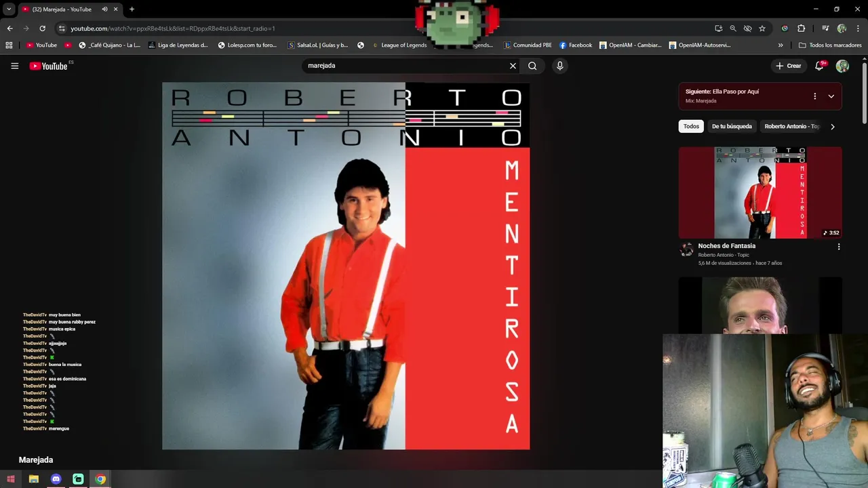Open the YouTube bookmark
Screen dimensions: 868x488
pos(41,45)
